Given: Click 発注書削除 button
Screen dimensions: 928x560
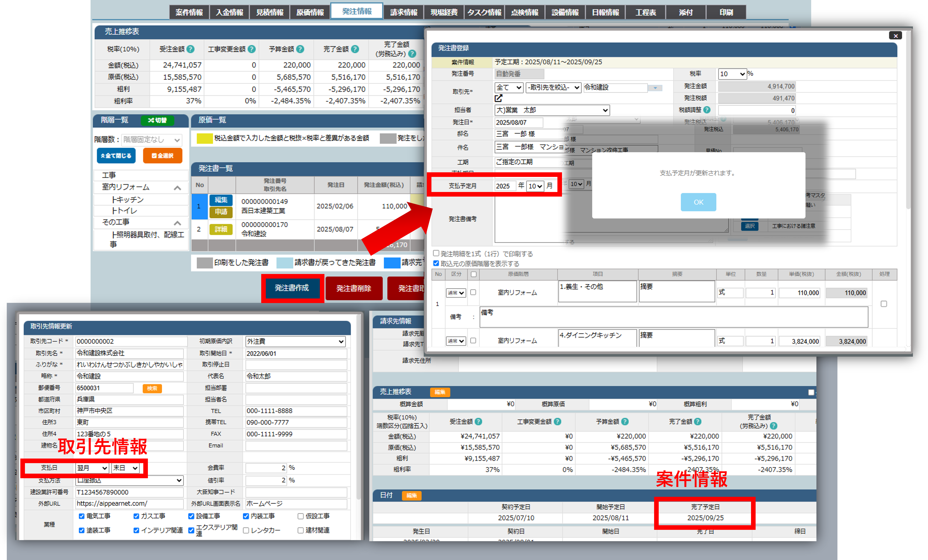Looking at the screenshot, I should point(354,288).
